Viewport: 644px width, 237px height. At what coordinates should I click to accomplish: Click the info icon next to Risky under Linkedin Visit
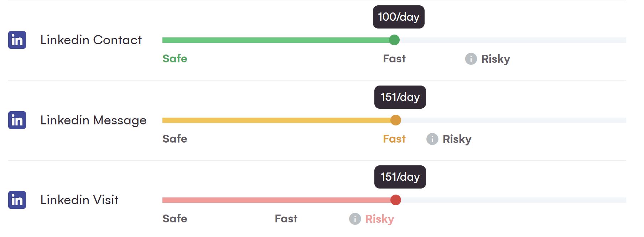click(355, 219)
